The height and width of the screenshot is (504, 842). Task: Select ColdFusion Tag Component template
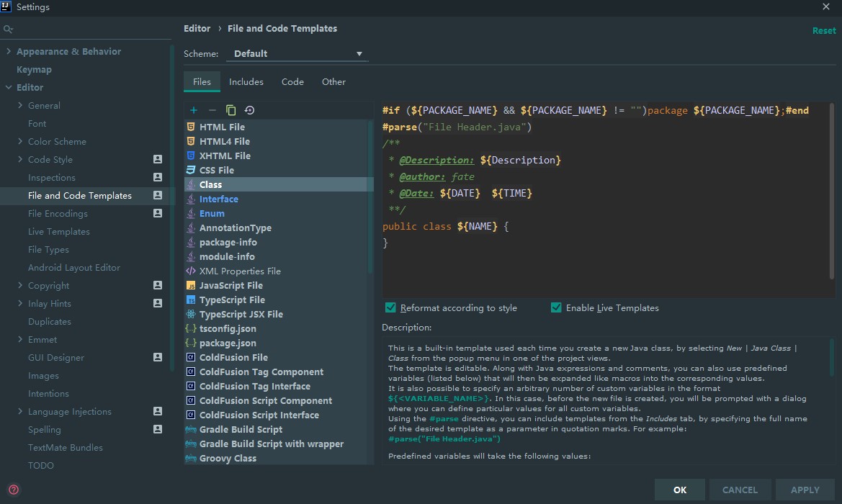(261, 372)
